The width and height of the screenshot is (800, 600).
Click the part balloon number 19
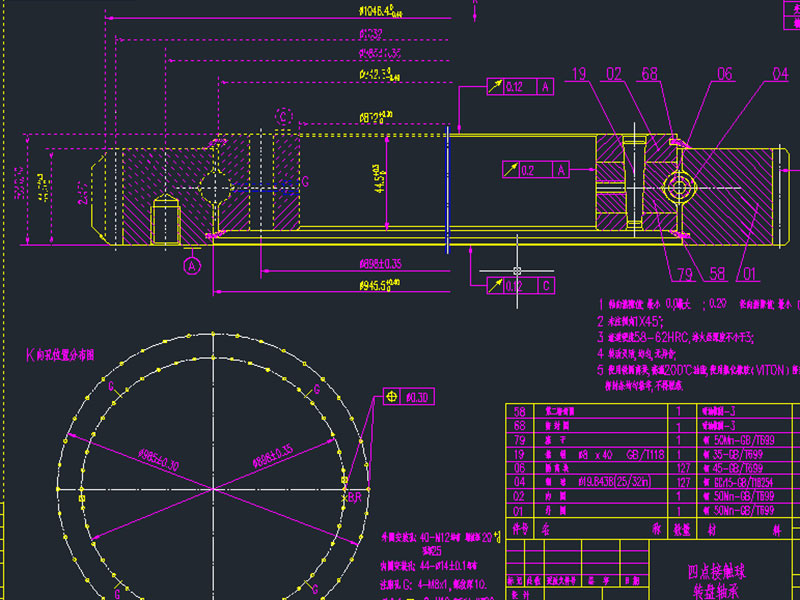pyautogui.click(x=579, y=74)
